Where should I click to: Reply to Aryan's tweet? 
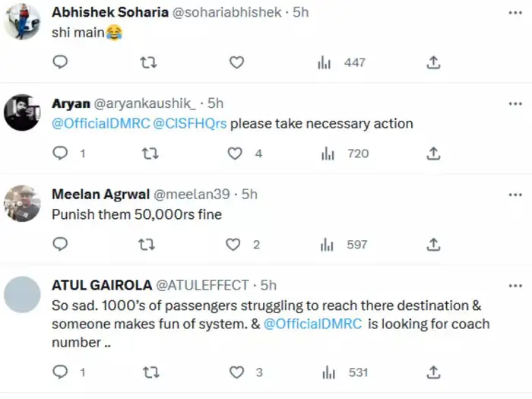60,154
